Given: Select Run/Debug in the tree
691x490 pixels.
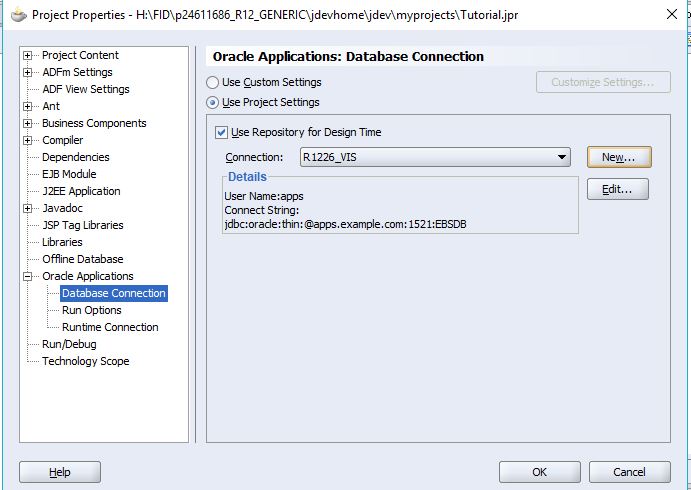Looking at the screenshot, I should [69, 344].
